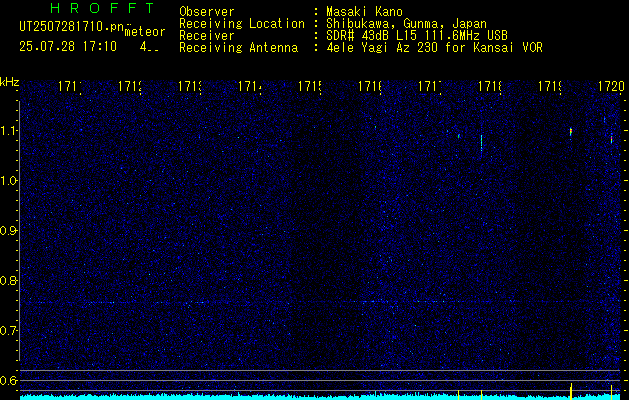The height and width of the screenshot is (400, 629).
Task: Click the meteor echo just below the 1720 label
Action: [x=611, y=138]
